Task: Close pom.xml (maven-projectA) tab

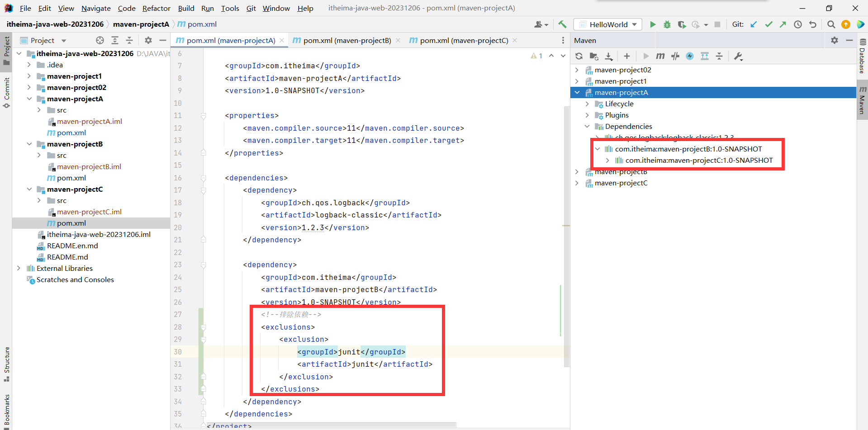Action: point(282,40)
